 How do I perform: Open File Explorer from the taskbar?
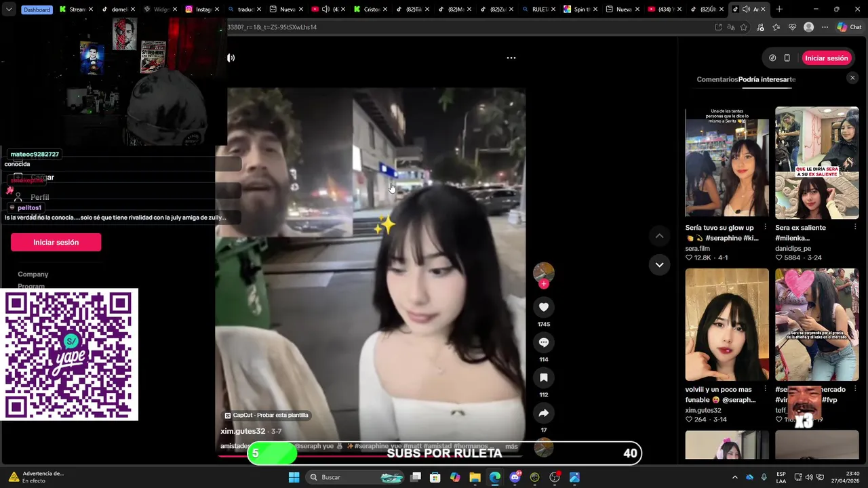(475, 477)
